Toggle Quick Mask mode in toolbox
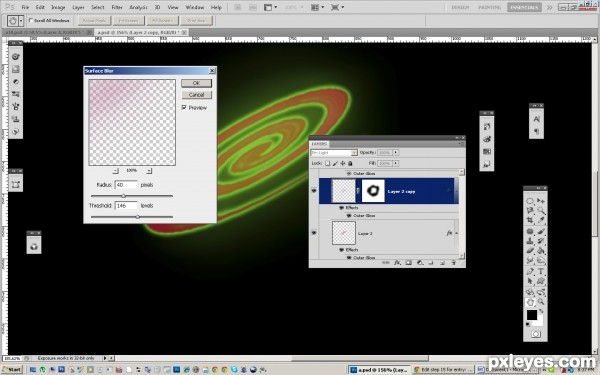Image resolution: width=600 pixels, height=375 pixels. coord(536,334)
